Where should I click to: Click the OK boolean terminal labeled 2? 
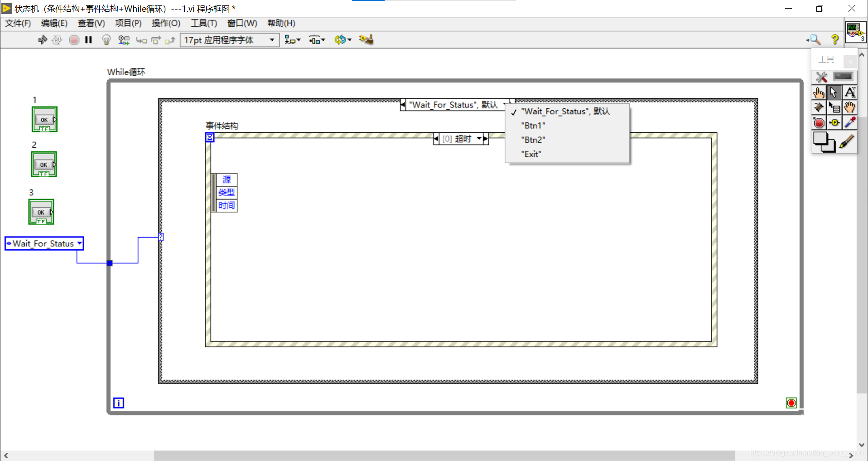[x=44, y=164]
